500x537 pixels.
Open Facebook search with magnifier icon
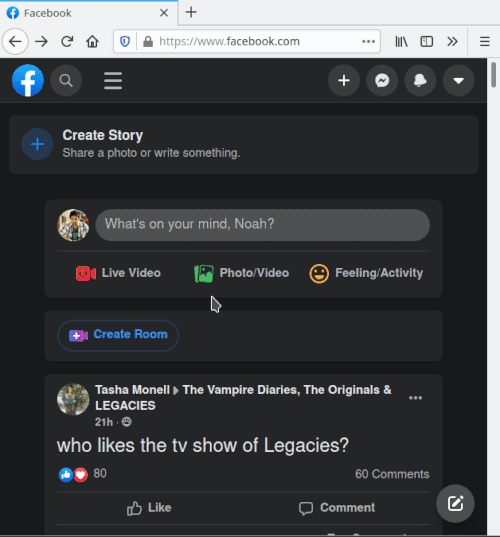(x=66, y=80)
